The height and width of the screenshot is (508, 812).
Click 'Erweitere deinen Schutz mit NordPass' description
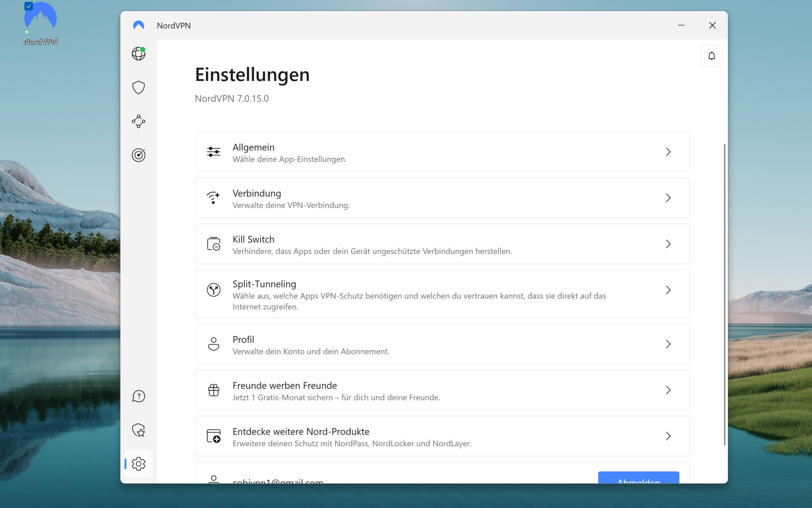352,444
